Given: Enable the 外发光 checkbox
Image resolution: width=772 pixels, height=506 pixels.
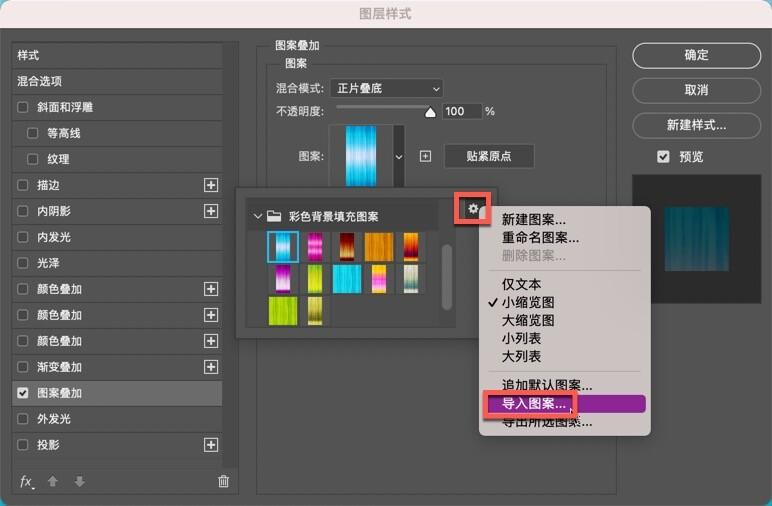Looking at the screenshot, I should coord(23,419).
